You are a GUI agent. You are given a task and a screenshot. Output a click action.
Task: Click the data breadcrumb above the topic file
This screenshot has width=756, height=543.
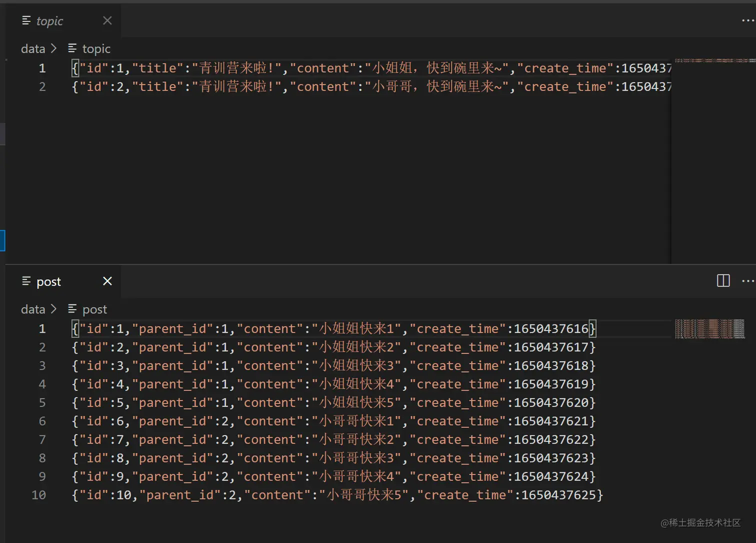[33, 48]
